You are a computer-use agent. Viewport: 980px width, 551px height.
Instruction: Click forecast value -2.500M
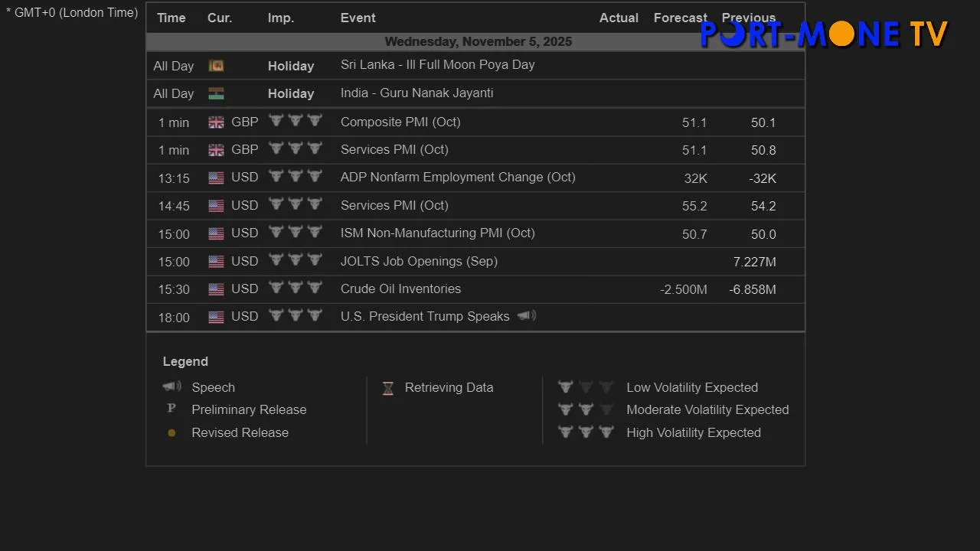684,289
